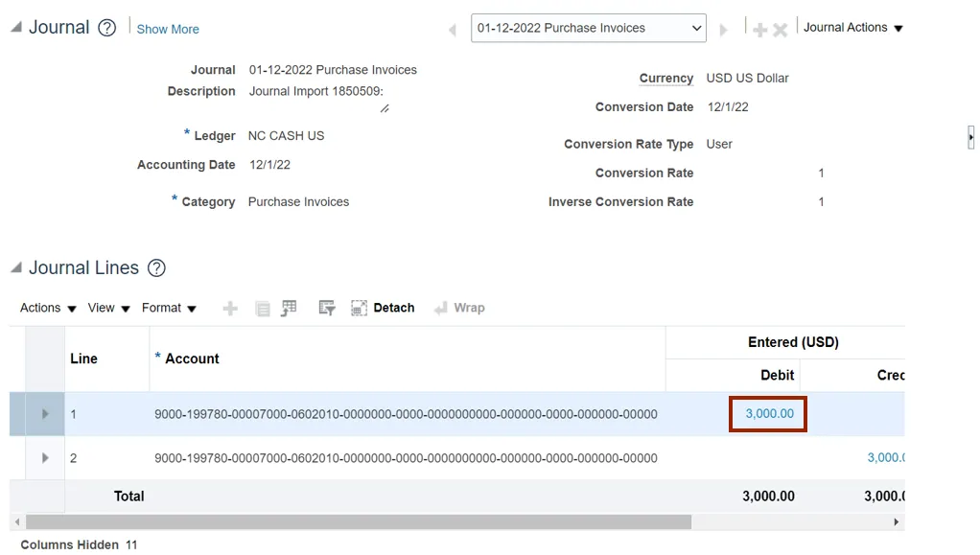Image resolution: width=980 pixels, height=555 pixels.
Task: Open the View menu in Journal Lines
Action: pos(108,309)
